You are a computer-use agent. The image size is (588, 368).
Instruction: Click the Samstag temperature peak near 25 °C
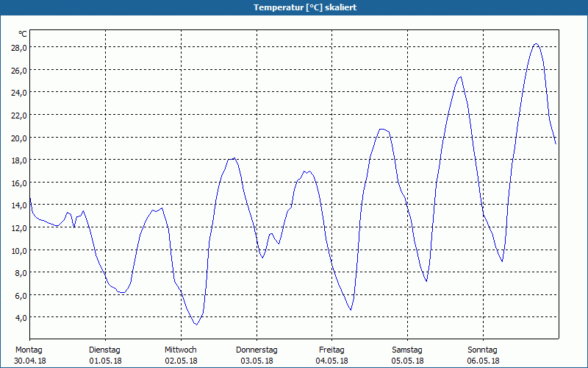tap(460, 77)
